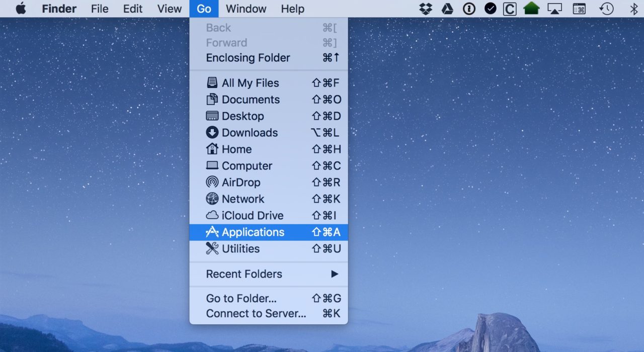
Task: Click the Applications A-shaped icon
Action: [212, 232]
